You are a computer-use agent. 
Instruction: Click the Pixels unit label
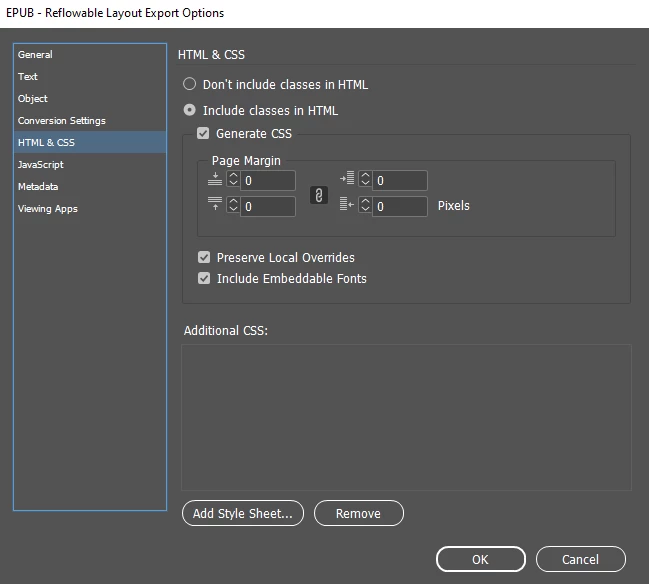pyautogui.click(x=454, y=205)
